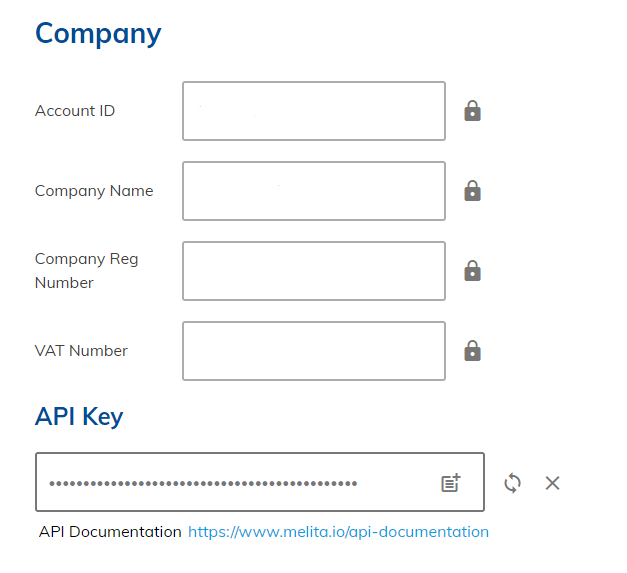Click the API Key section heading
627x573 pixels.
pos(79,416)
